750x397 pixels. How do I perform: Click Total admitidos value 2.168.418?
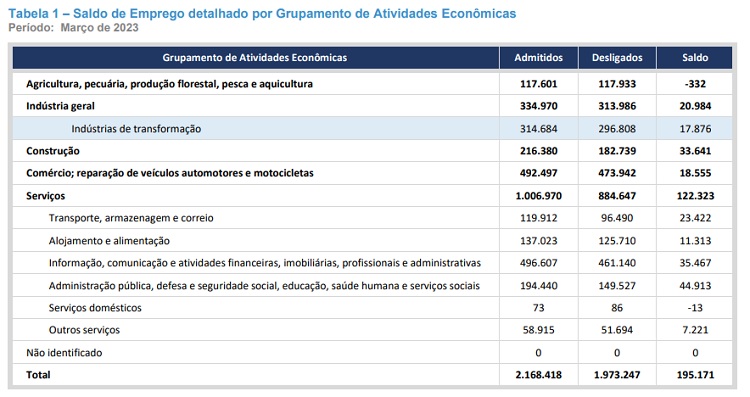click(x=539, y=375)
